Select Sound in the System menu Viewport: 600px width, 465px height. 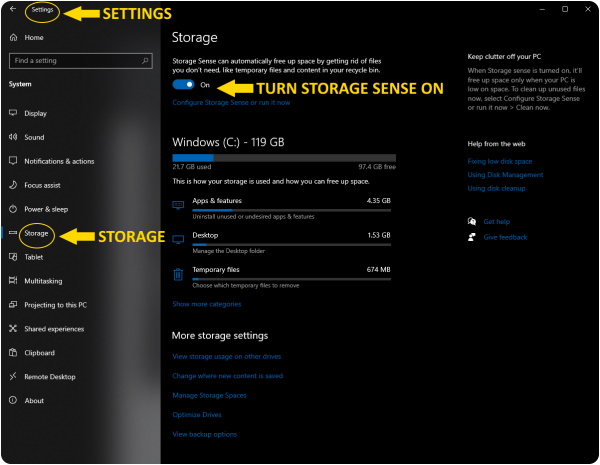(x=34, y=137)
